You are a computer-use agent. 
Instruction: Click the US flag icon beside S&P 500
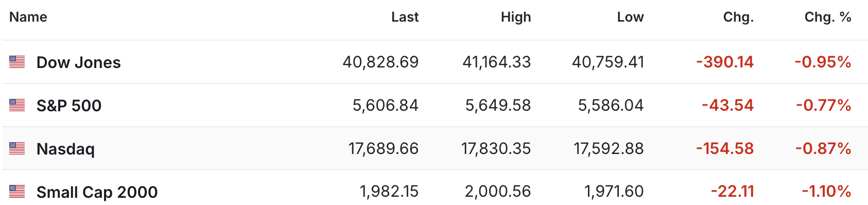(x=17, y=106)
